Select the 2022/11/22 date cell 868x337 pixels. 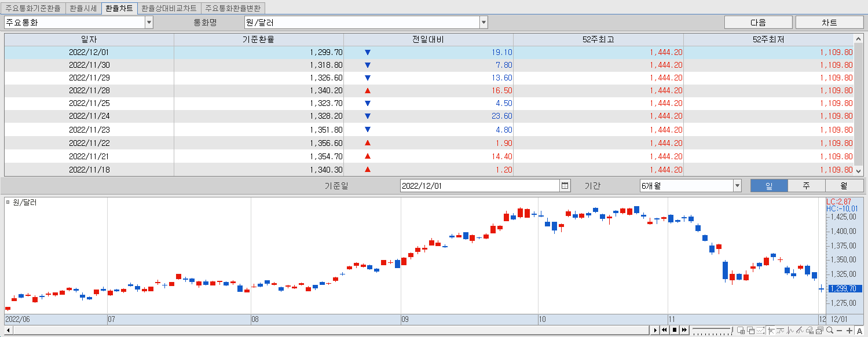pyautogui.click(x=89, y=143)
